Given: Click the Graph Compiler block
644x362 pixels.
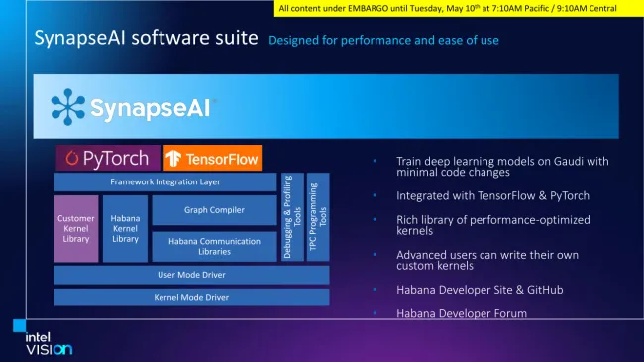Looking at the screenshot, I should (214, 210).
